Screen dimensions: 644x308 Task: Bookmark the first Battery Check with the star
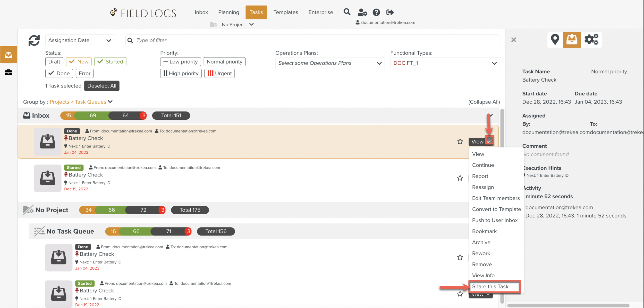coord(460,142)
